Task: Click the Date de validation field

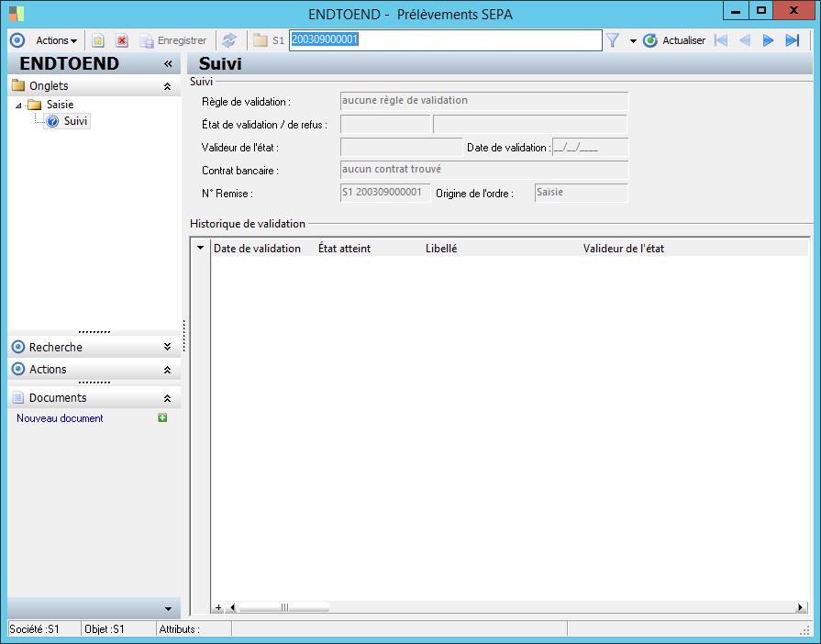Action: coord(590,148)
